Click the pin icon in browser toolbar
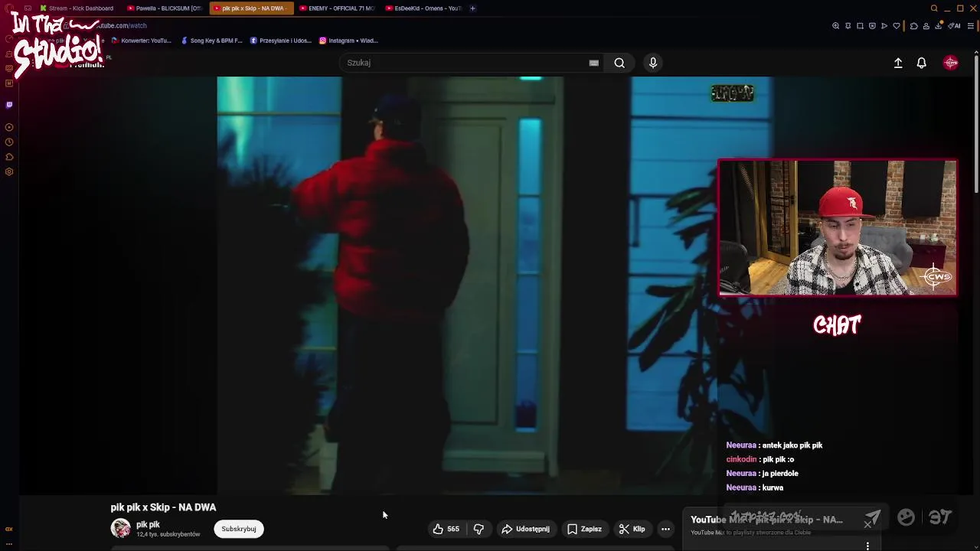Screen dimensions: 980x551 [848, 26]
